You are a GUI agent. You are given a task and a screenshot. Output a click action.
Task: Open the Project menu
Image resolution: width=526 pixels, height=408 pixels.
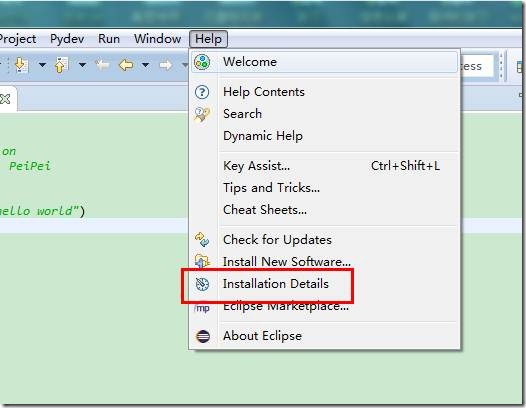[18, 39]
